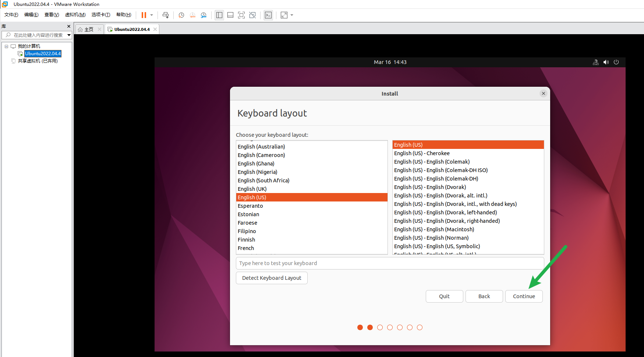This screenshot has width=644, height=357.
Task: Click the keyboard test input field
Action: 390,263
